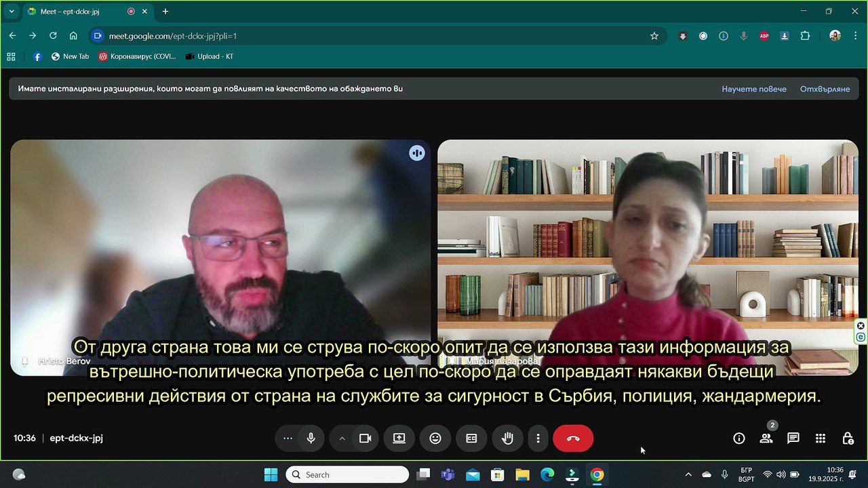868x488 pixels.
Task: Open the Chrome apps grid in bookmarks bar
Action: [x=11, y=56]
